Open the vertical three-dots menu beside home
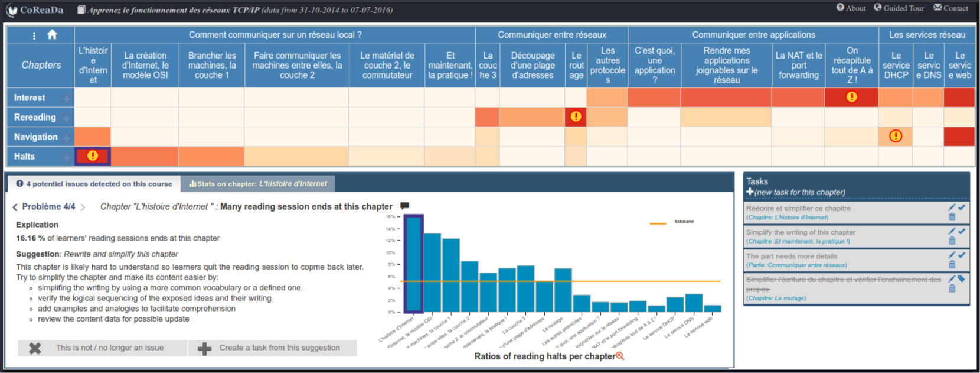 click(34, 35)
